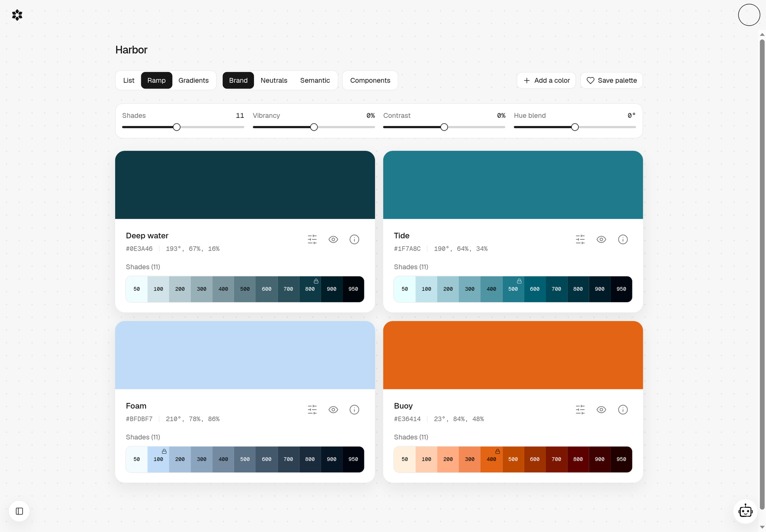Click Add a color button

click(x=546, y=80)
